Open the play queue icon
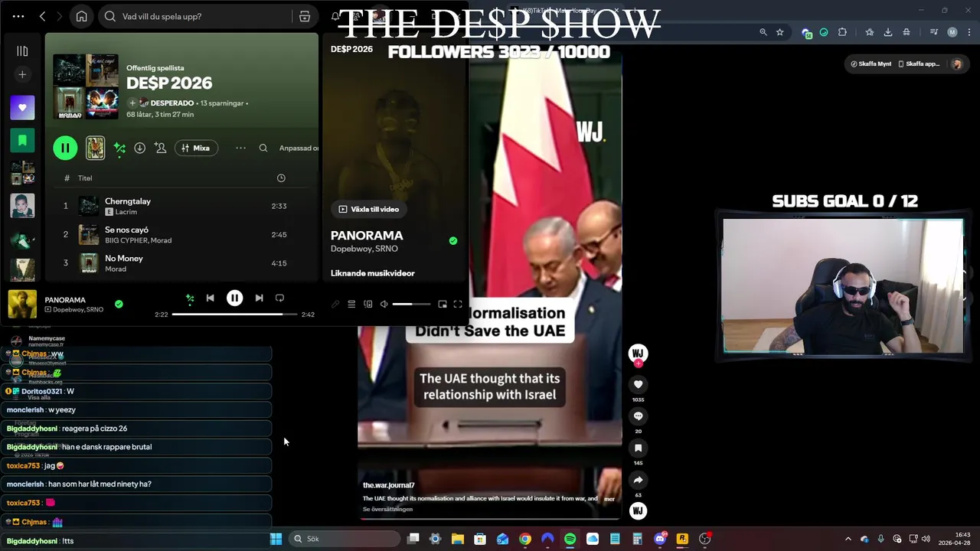Viewport: 980px width, 551px height. point(351,304)
